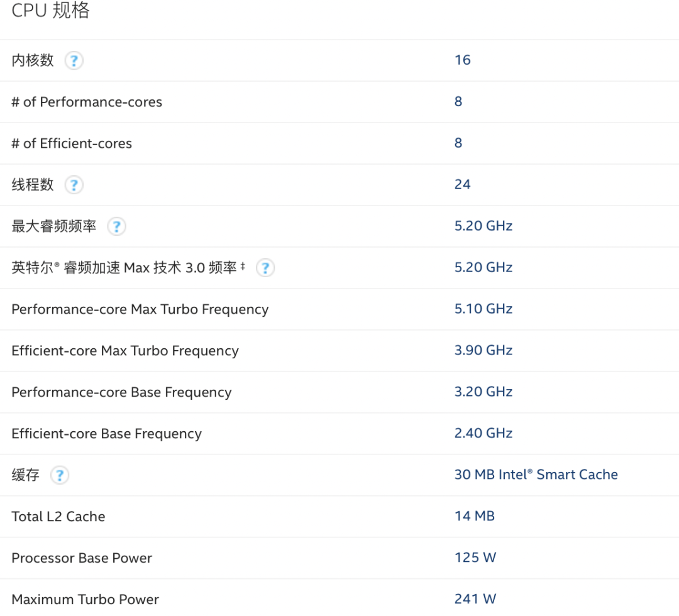Click the 3.90 GHz value

point(483,350)
